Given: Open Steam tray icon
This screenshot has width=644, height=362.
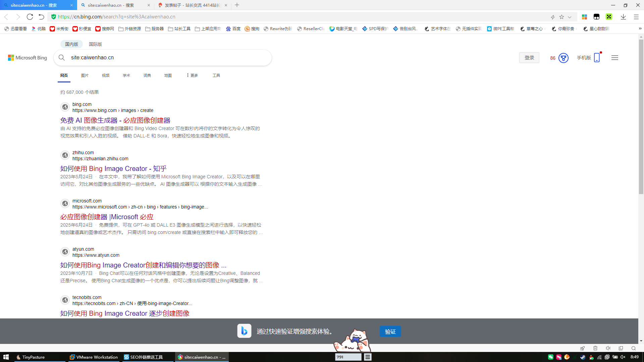Looking at the screenshot, I should tap(583, 357).
